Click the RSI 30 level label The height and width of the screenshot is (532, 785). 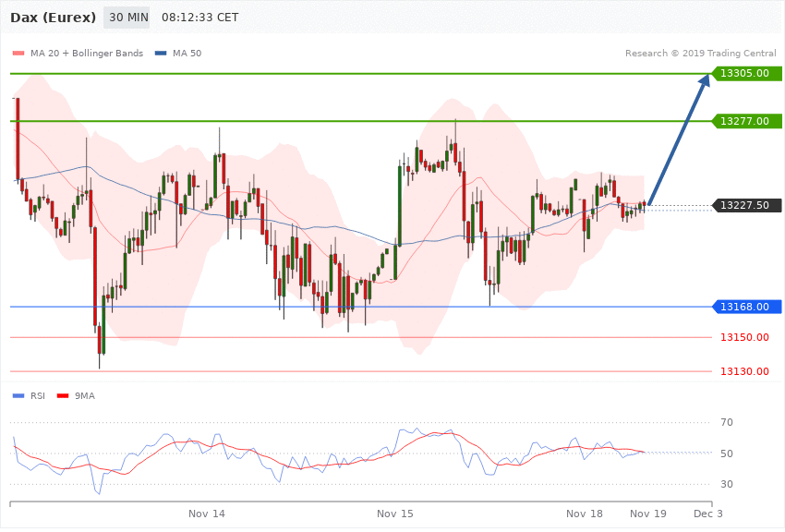(x=727, y=484)
